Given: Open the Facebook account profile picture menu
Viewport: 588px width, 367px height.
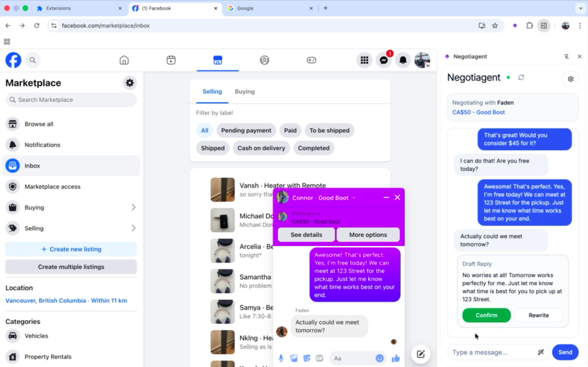Looking at the screenshot, I should pos(422,60).
